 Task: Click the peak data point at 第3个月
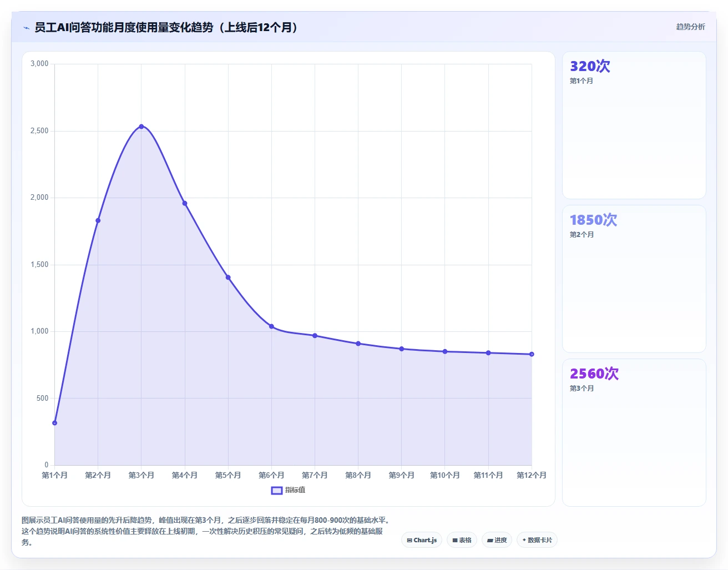coord(141,127)
